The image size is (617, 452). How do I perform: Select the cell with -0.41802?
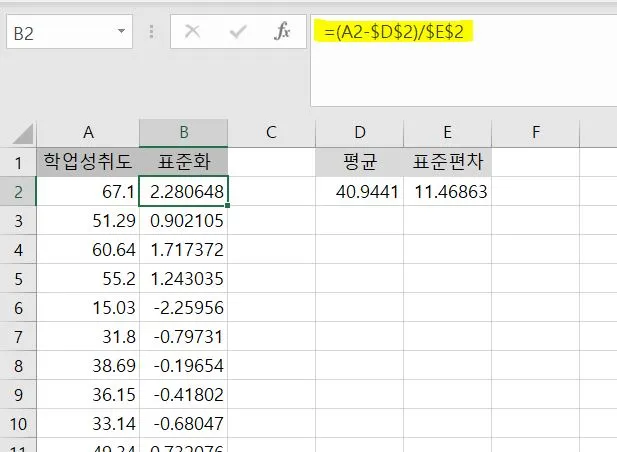click(184, 395)
